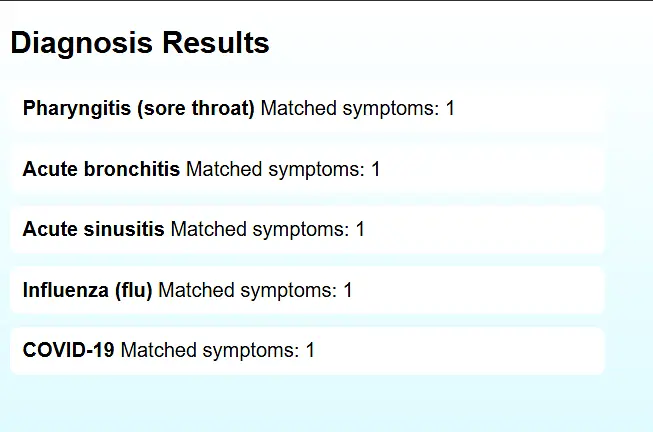The image size is (653, 432).
Task: Click empty right side of Pharyngitis card
Action: coord(540,108)
